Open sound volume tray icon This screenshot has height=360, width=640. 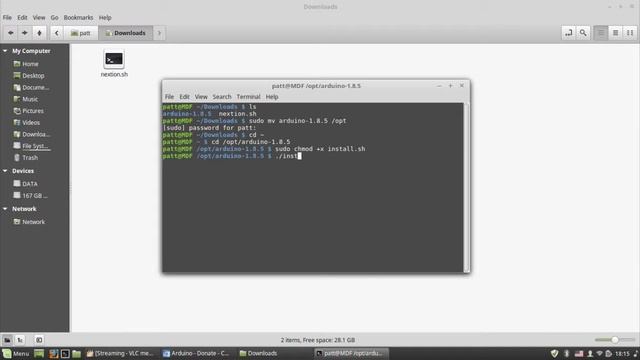click(636, 353)
